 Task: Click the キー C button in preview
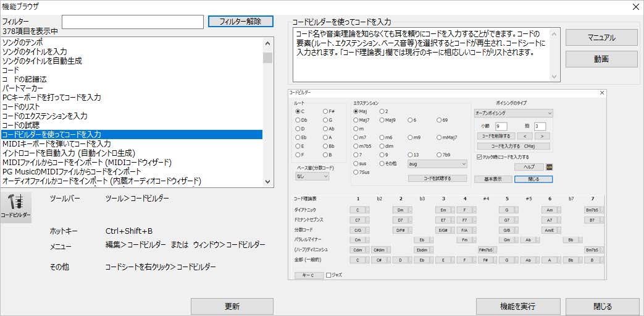pyautogui.click(x=309, y=275)
